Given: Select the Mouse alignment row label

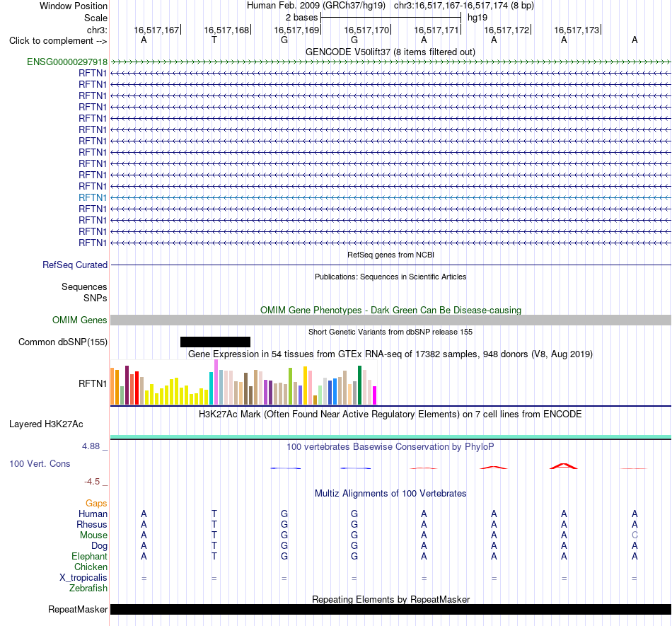Looking at the screenshot, I should pyautogui.click(x=93, y=535).
